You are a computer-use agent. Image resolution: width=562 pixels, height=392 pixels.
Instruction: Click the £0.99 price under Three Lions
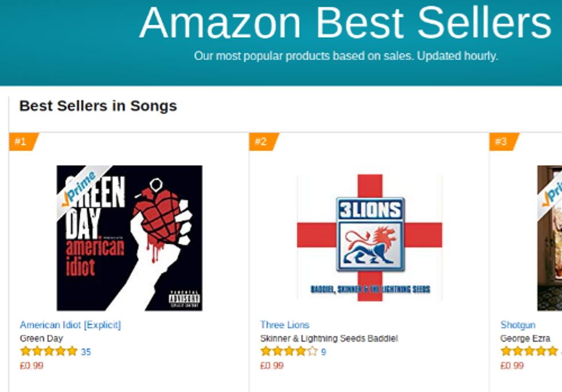point(272,366)
